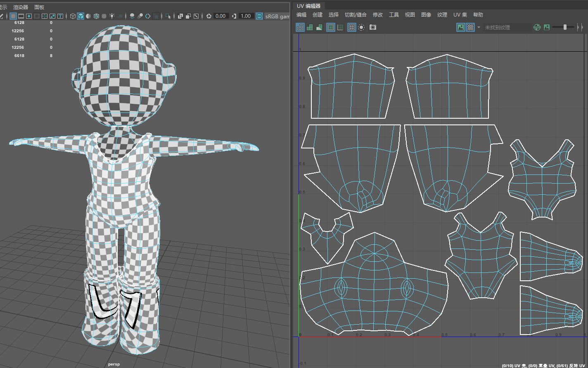
Task: Click UV editor wireframe shells icon
Action: (300, 27)
